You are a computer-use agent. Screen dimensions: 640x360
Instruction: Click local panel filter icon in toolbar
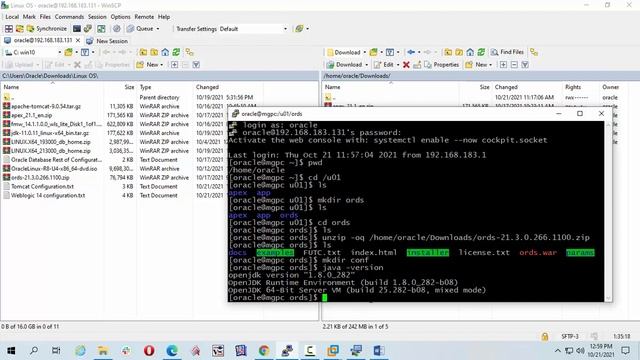[196, 64]
